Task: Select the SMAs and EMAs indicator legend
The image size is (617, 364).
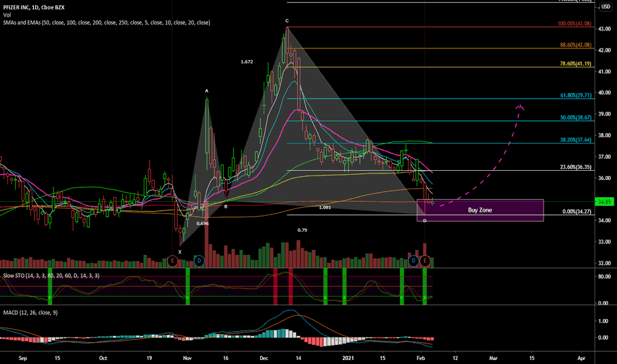Action: coord(107,23)
